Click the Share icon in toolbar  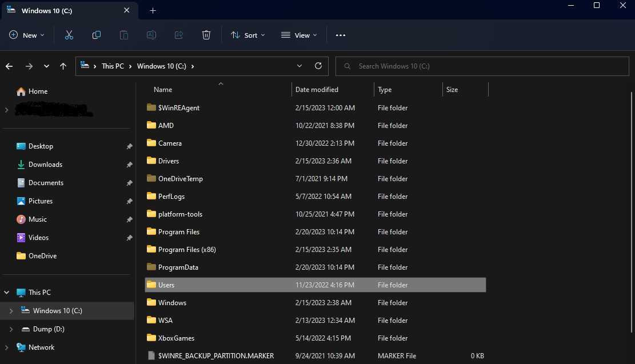pos(178,35)
